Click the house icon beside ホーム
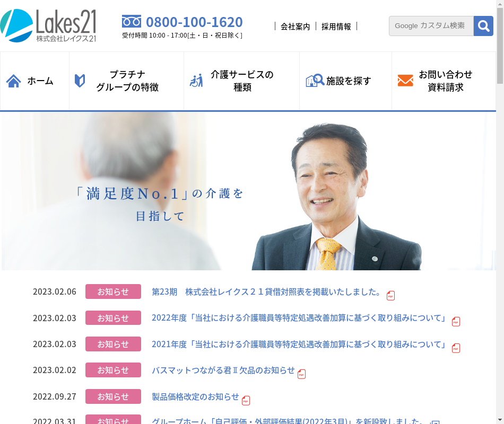Image resolution: width=504 pixels, height=424 pixels. coord(13,81)
